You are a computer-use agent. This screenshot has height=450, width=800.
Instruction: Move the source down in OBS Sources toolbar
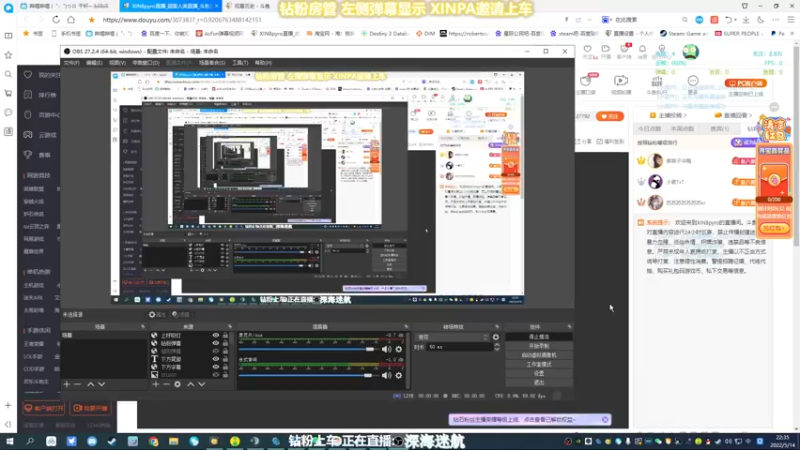click(x=202, y=384)
